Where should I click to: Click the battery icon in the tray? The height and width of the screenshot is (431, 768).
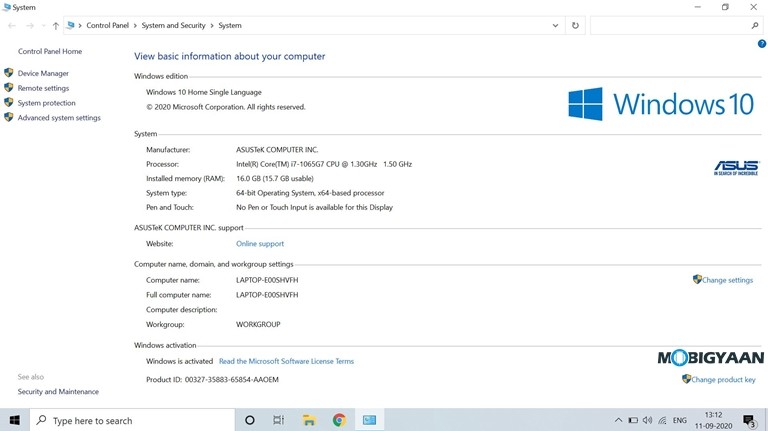click(x=633, y=420)
